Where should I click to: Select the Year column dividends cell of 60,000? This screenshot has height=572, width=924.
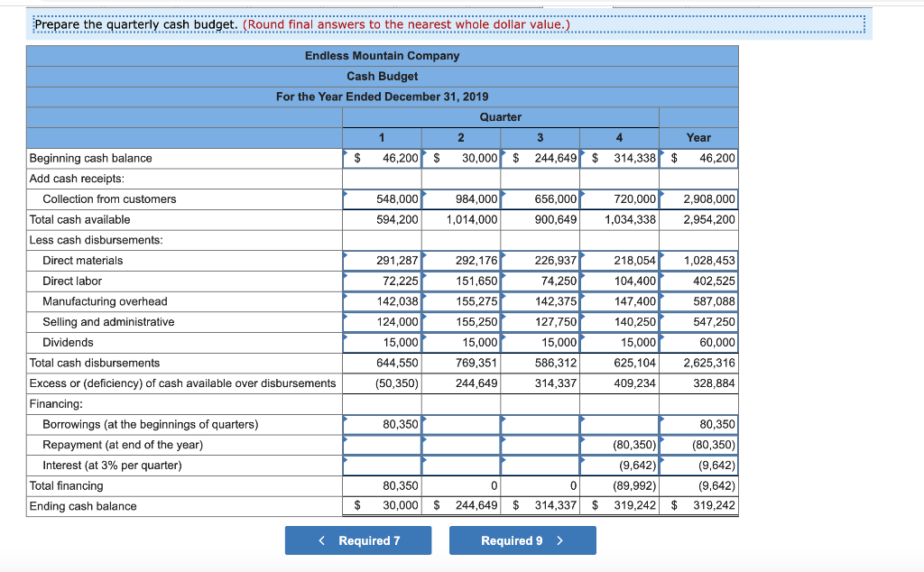[x=699, y=342]
